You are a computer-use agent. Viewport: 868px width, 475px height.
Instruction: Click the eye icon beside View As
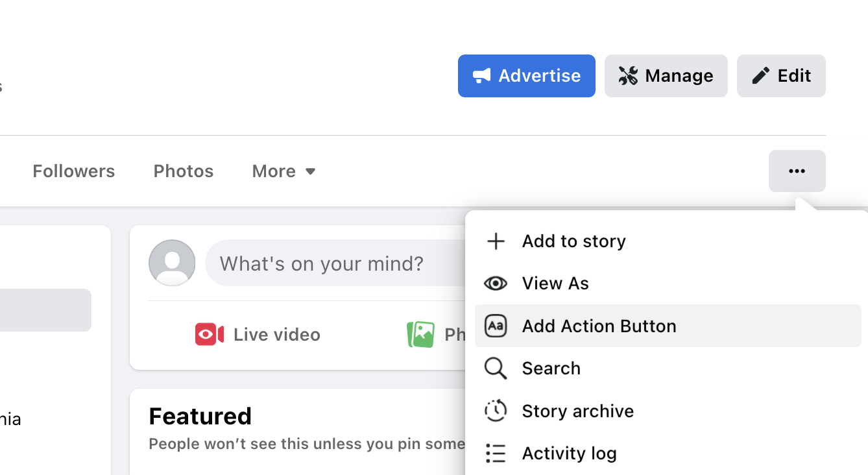tap(496, 283)
